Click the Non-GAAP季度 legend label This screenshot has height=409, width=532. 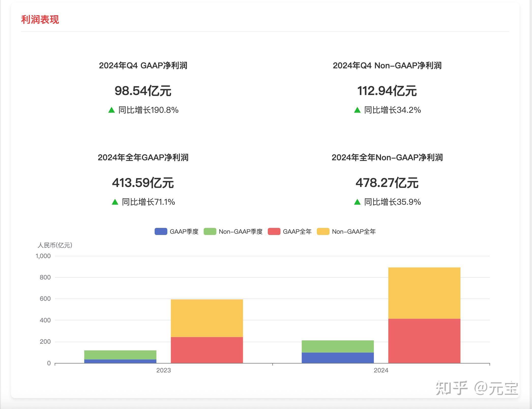click(x=241, y=232)
